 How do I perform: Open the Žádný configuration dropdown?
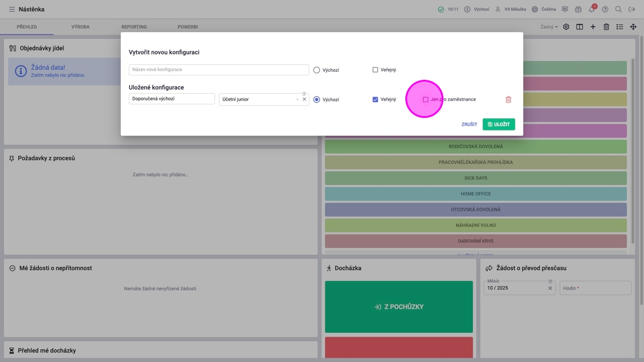click(549, 26)
